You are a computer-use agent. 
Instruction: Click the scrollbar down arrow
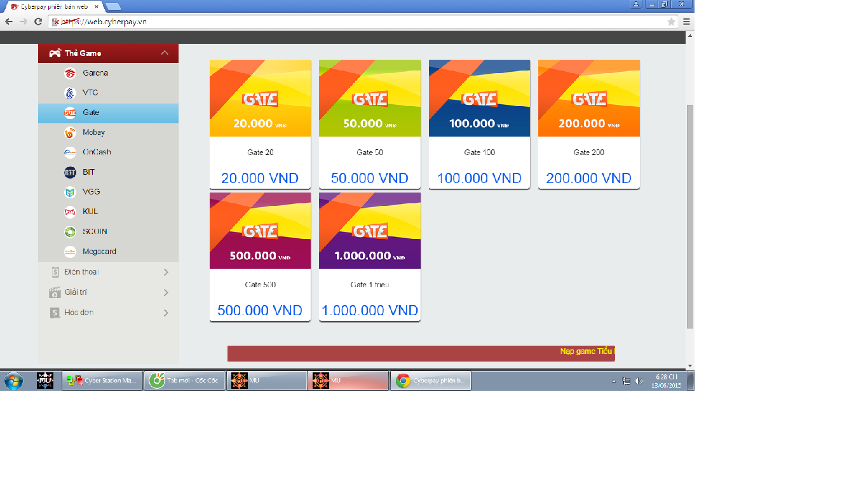click(690, 366)
